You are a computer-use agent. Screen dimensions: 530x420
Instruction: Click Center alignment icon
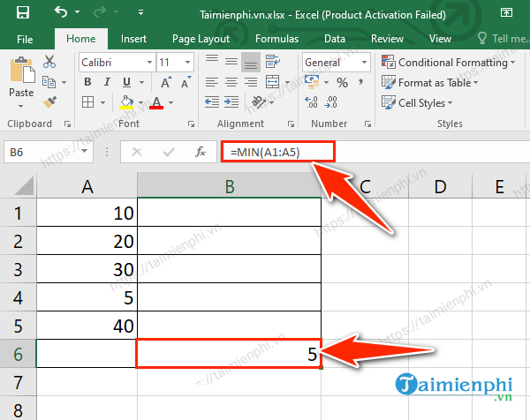click(231, 82)
